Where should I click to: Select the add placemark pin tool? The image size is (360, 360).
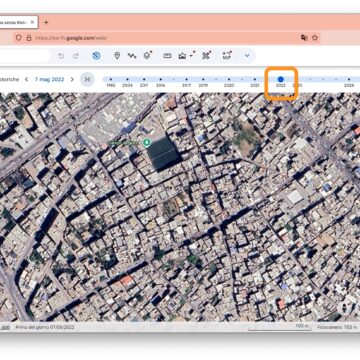[117, 56]
